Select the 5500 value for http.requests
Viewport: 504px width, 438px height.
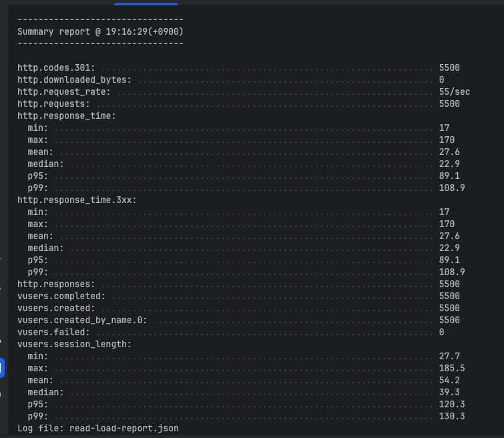tap(449, 104)
